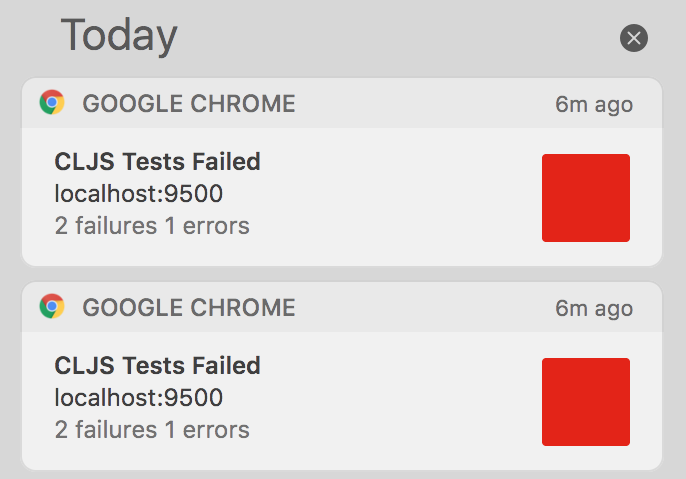Image resolution: width=686 pixels, height=479 pixels.
Task: Click the empty body area of the bottom notification
Action: pos(400,402)
